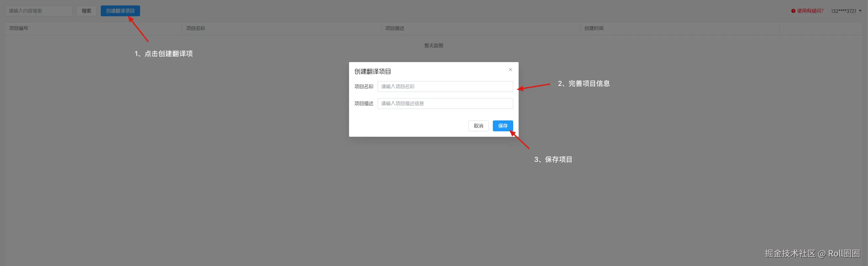Click the red help question-mark icon
This screenshot has height=266, width=868.
pyautogui.click(x=793, y=11)
